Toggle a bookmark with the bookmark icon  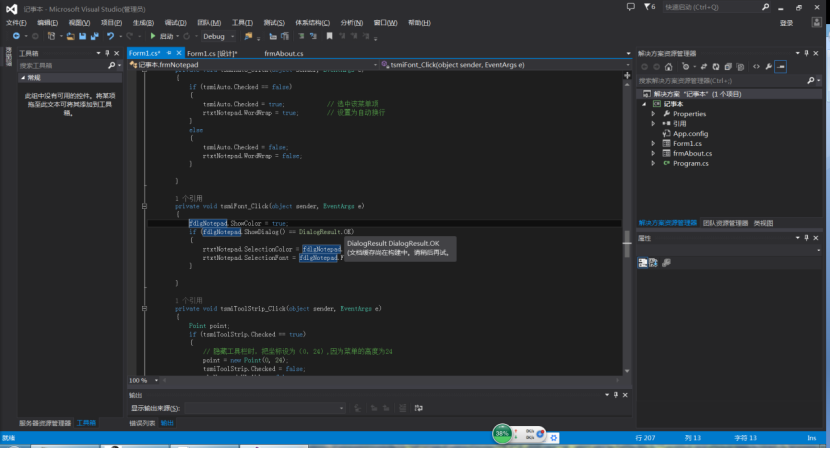click(x=330, y=36)
